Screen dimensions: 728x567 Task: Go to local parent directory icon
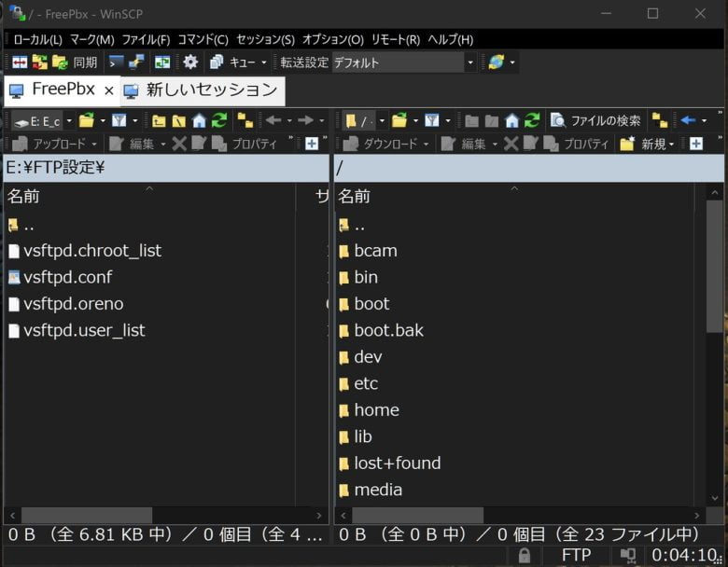(159, 121)
